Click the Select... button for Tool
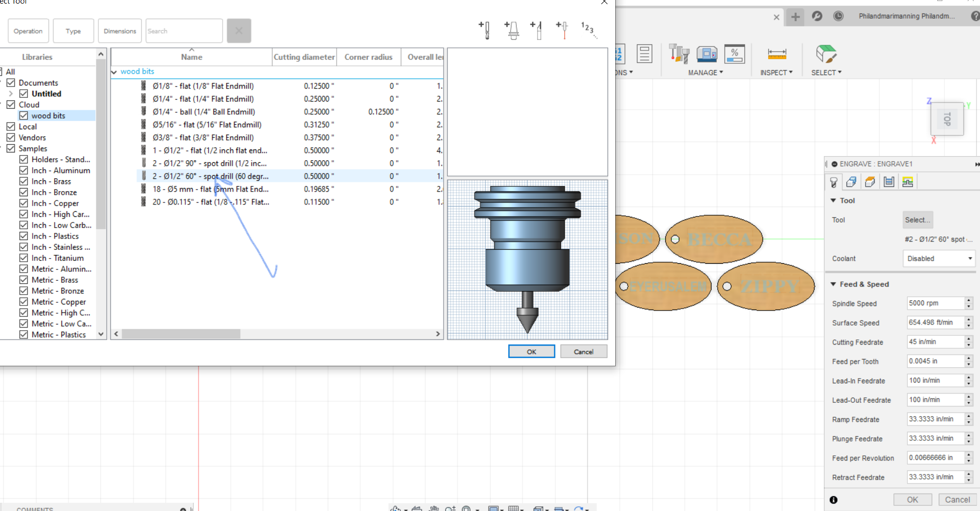Screen dimensions: 980x511 pos(917,219)
